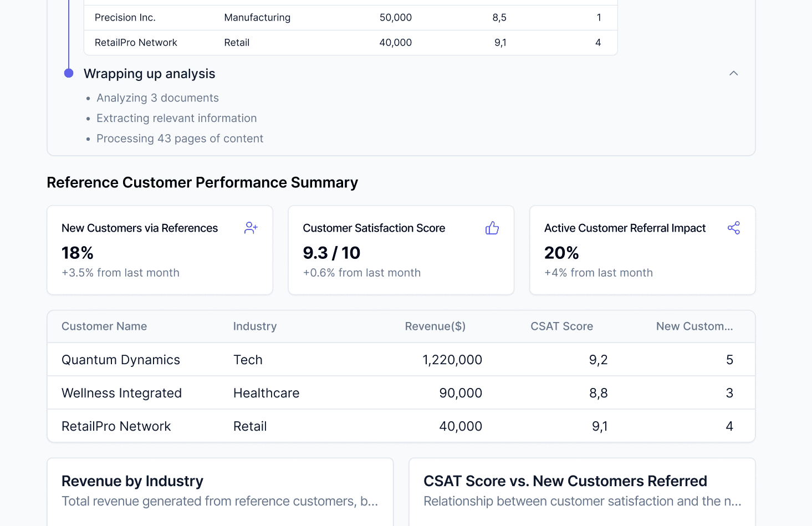
Task: Click the 9.3 / 10 satisfaction score value
Action: coord(331,253)
